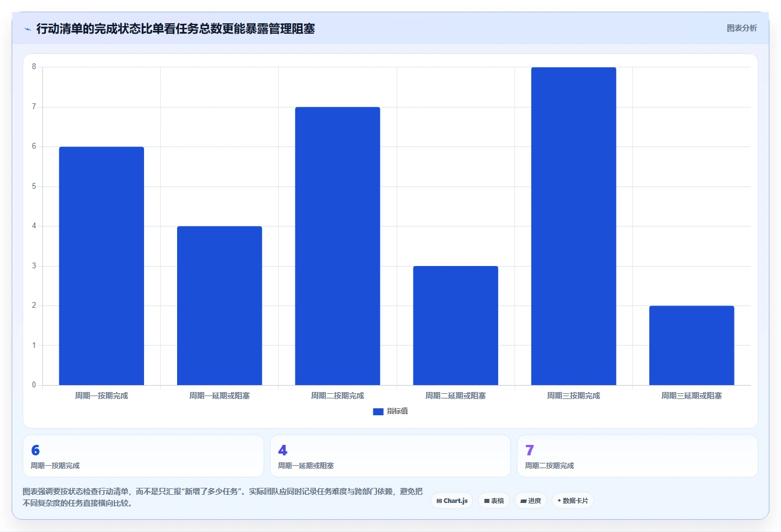Viewport: 781px width, 532px height.
Task: Click the 表格 tag
Action: [x=494, y=501]
